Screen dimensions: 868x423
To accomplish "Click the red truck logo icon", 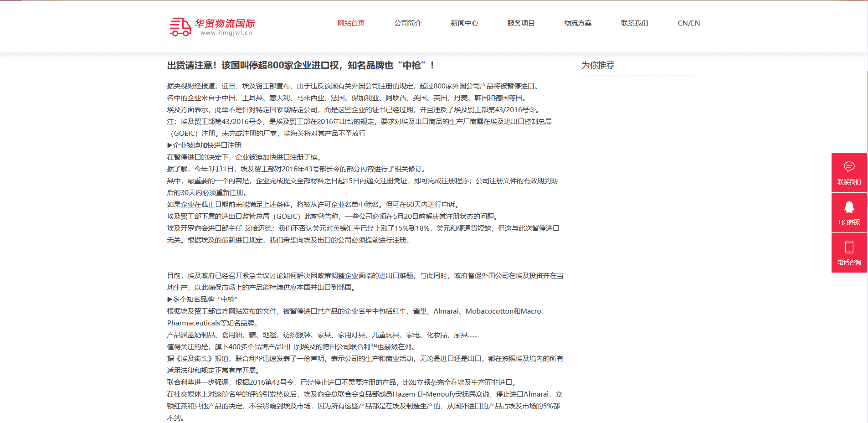I will 180,27.
